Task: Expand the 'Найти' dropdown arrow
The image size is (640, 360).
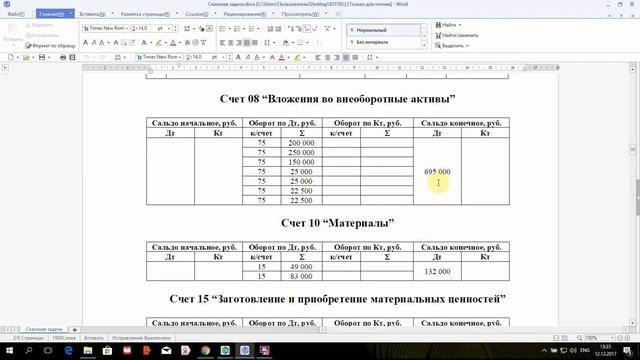Action: [460, 25]
